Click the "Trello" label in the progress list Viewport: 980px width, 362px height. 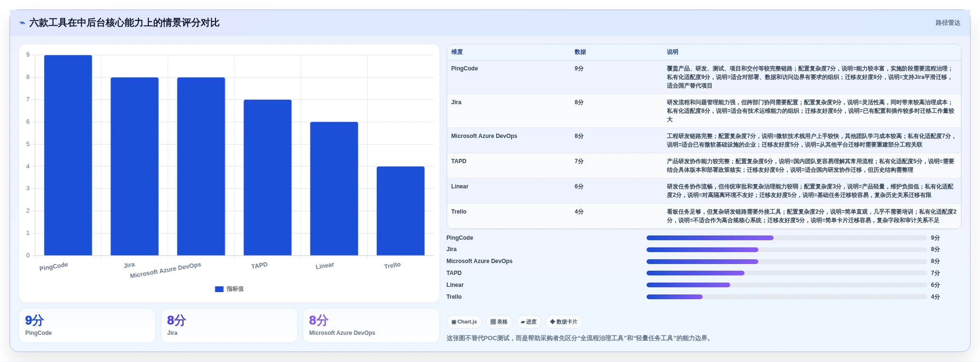454,297
